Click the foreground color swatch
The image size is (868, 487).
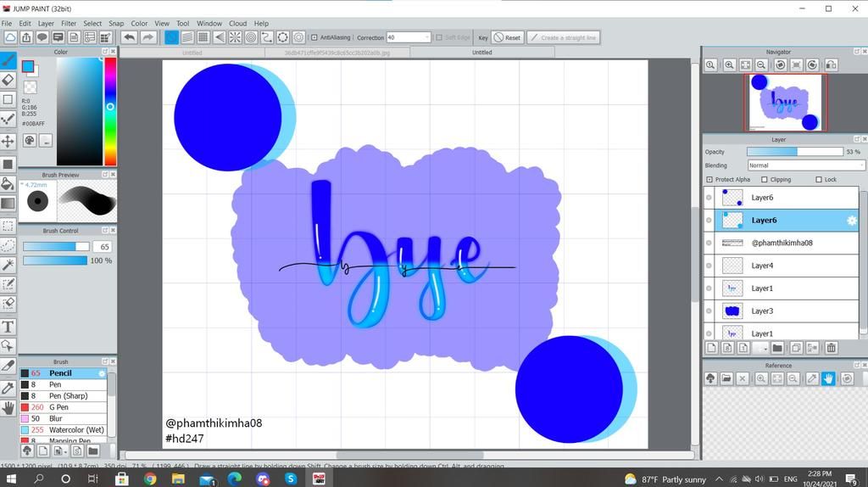pyautogui.click(x=28, y=66)
